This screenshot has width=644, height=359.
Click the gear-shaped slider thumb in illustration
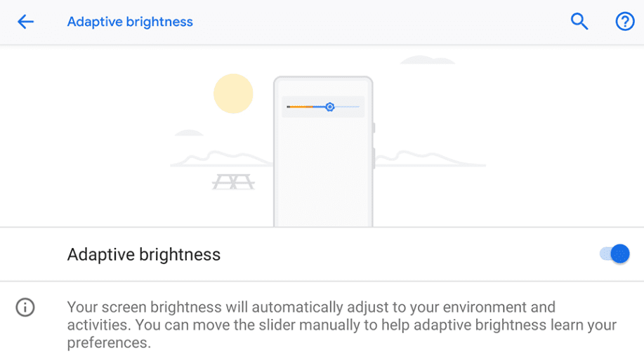(329, 107)
